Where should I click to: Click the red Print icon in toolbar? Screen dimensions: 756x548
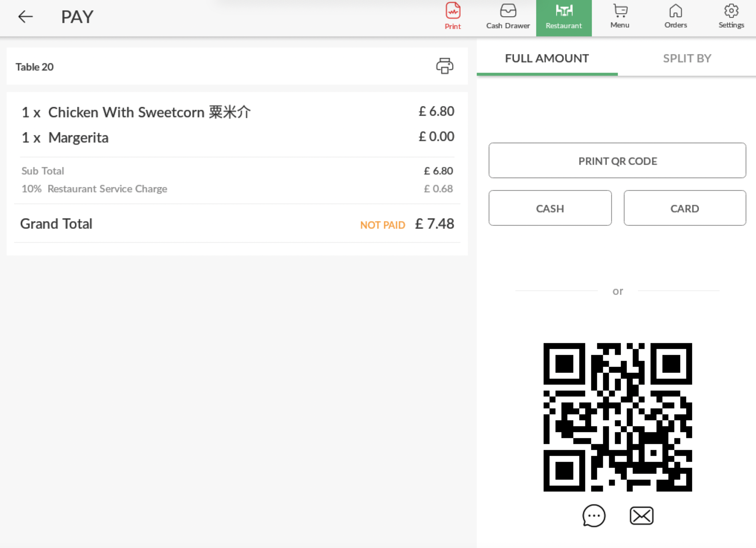point(453,16)
